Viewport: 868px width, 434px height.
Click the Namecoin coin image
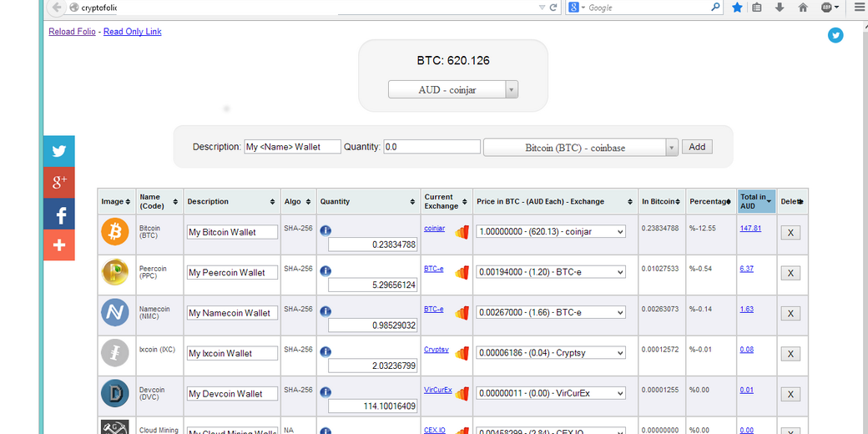tap(115, 312)
